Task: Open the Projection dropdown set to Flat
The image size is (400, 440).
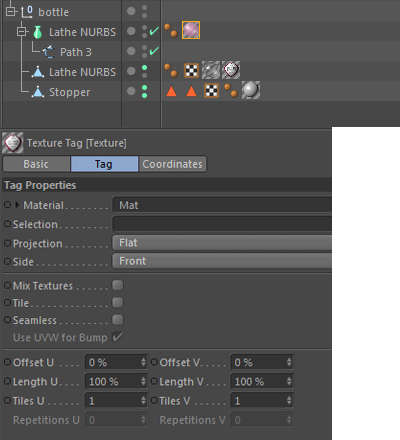Action: 222,243
